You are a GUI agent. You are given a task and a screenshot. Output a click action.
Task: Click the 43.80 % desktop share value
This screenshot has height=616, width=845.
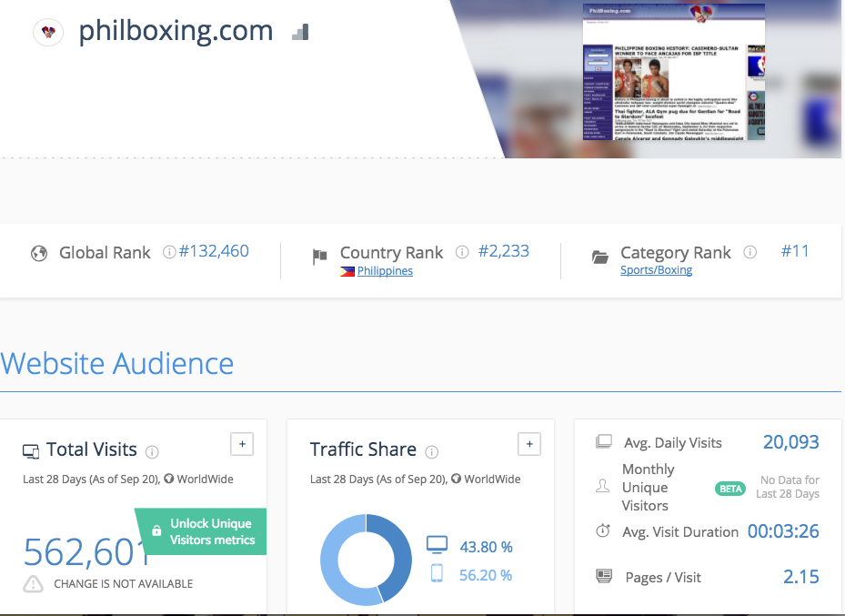point(486,547)
